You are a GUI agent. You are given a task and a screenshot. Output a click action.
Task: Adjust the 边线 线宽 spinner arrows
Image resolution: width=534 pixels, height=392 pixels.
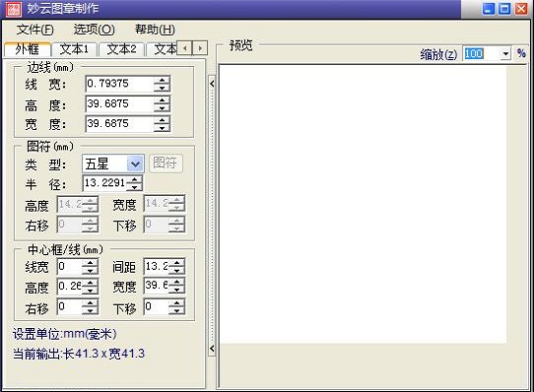click(x=162, y=84)
